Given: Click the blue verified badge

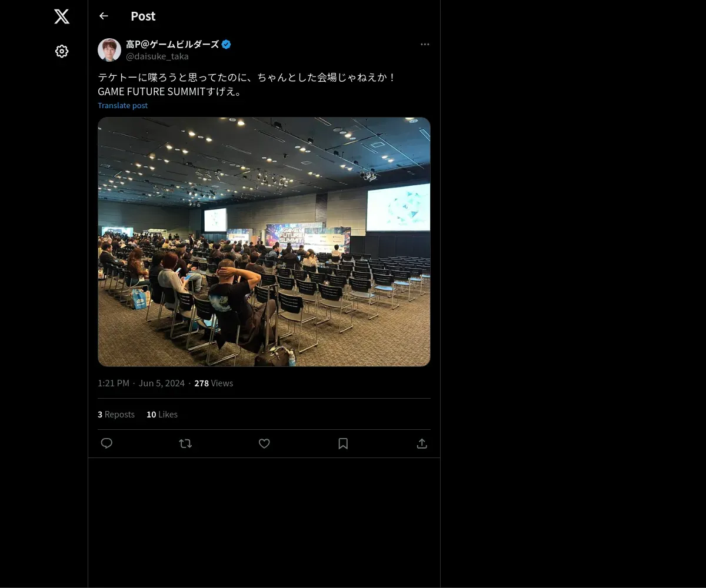Looking at the screenshot, I should point(227,44).
